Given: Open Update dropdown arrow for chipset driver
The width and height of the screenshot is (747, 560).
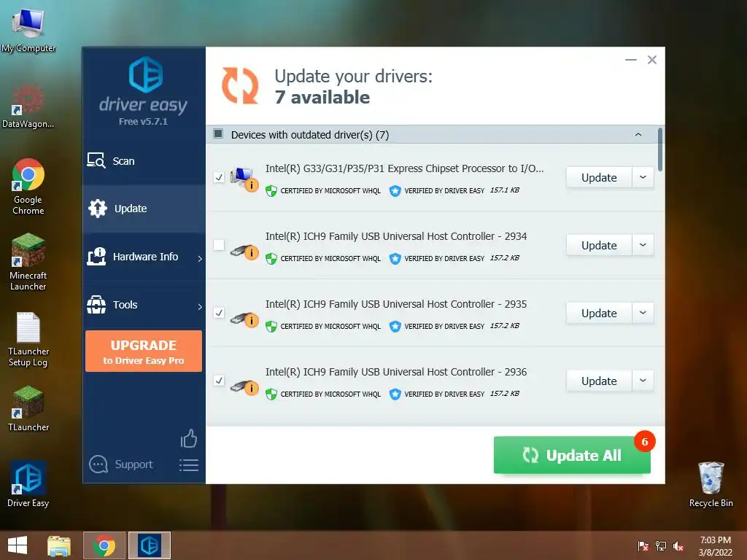Looking at the screenshot, I should [x=643, y=178].
